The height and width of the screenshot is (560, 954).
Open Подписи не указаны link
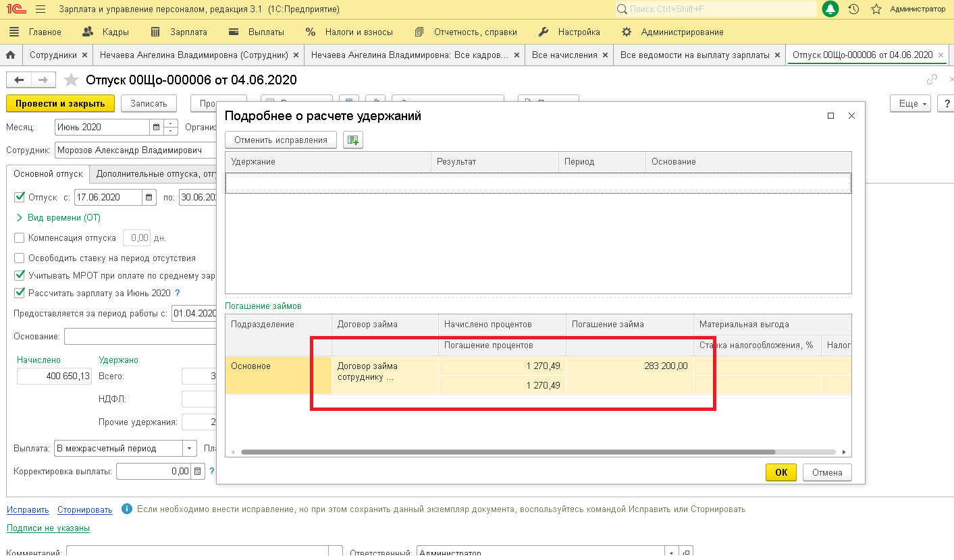48,528
